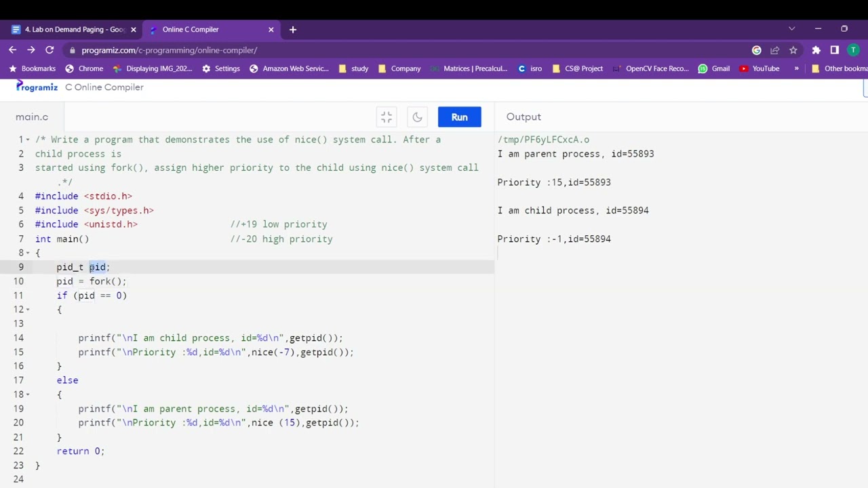Screen dimensions: 868x488
Task: Click line number 9 in gutter
Action: point(20,267)
